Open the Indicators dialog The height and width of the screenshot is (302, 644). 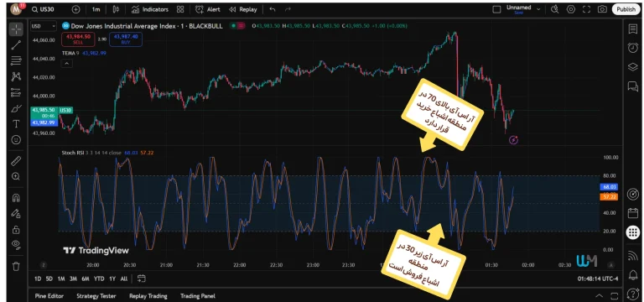coord(150,9)
